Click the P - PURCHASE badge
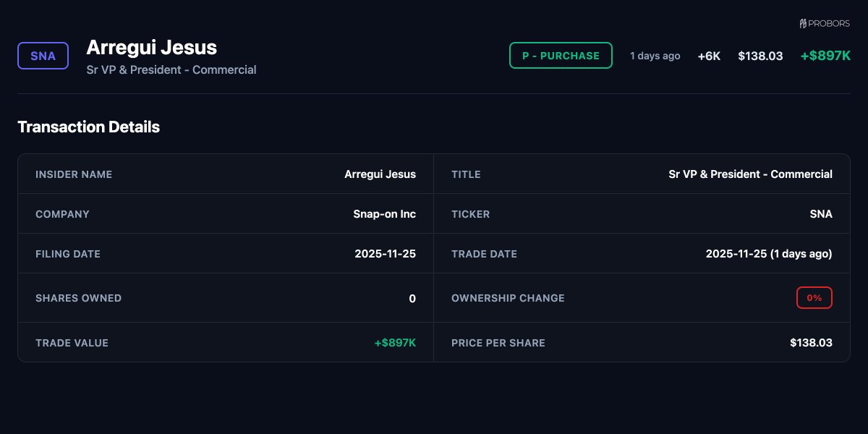868x434 pixels. [561, 56]
